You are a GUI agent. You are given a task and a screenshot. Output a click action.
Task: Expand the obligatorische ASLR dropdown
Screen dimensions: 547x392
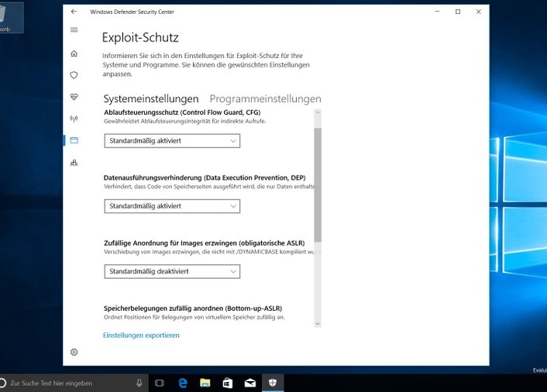172,271
